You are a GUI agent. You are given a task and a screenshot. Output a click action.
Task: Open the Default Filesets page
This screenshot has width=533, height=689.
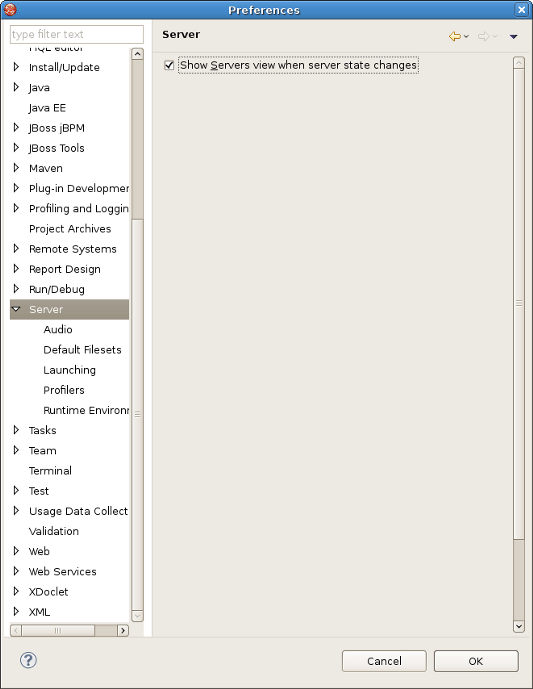point(82,350)
